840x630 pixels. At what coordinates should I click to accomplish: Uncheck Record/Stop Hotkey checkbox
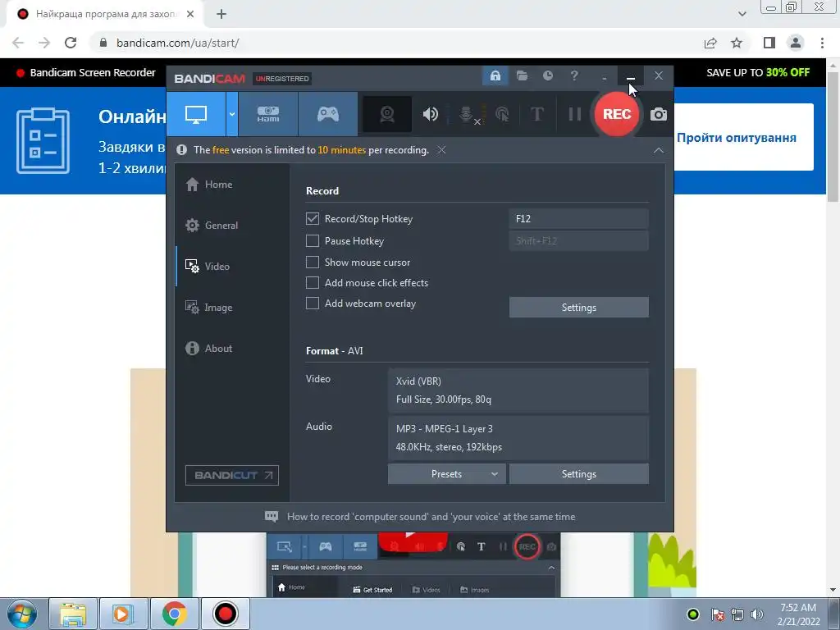313,218
